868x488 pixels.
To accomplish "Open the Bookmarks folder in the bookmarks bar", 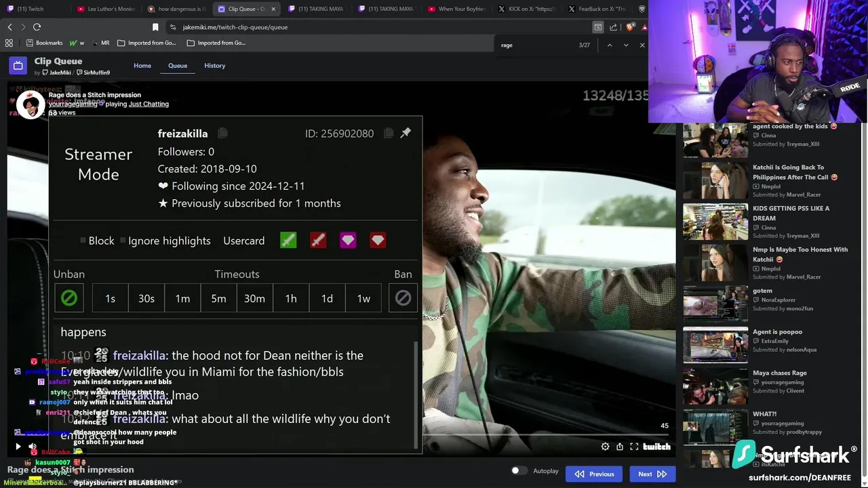I will 44,43.
